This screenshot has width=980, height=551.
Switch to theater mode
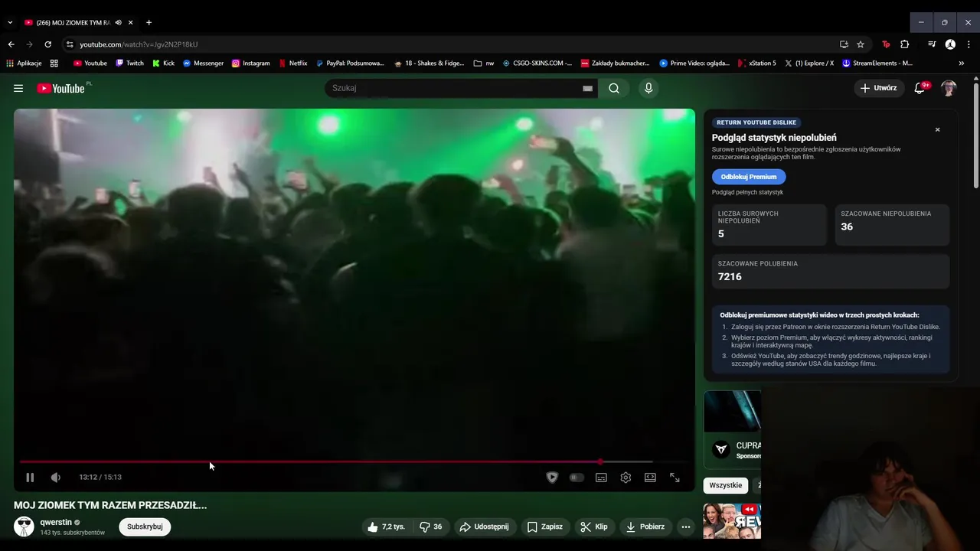(650, 478)
